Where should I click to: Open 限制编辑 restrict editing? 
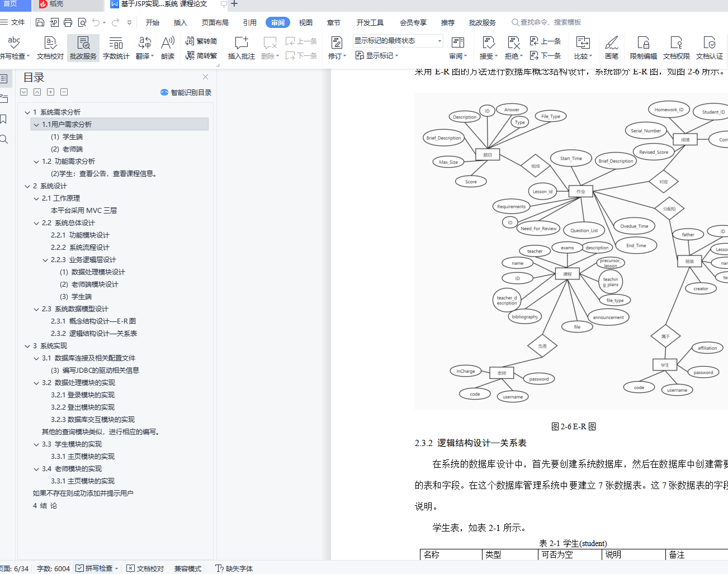tap(644, 48)
